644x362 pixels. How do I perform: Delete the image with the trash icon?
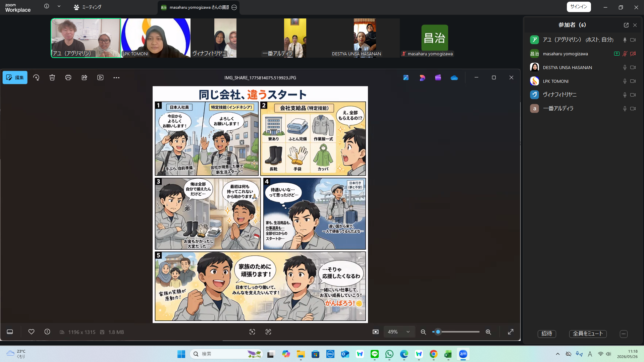(x=52, y=77)
